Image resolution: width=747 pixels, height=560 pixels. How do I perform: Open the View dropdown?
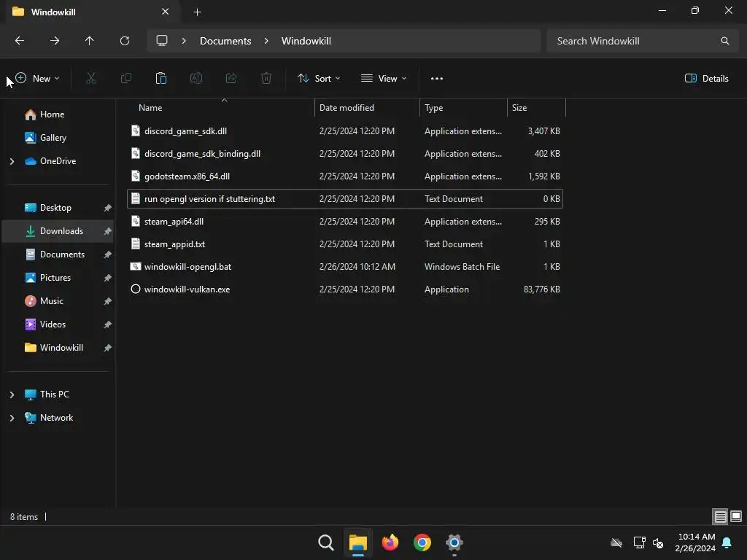click(384, 79)
